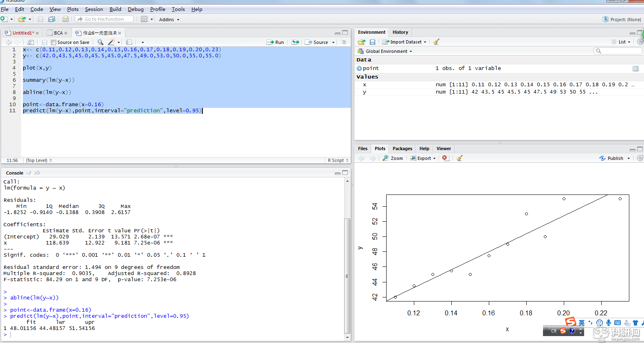Remove current plot with red X icon
The image size is (644, 343).
click(x=445, y=158)
